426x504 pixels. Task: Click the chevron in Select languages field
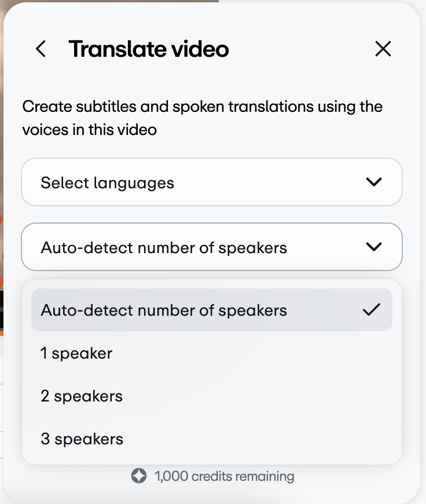374,182
